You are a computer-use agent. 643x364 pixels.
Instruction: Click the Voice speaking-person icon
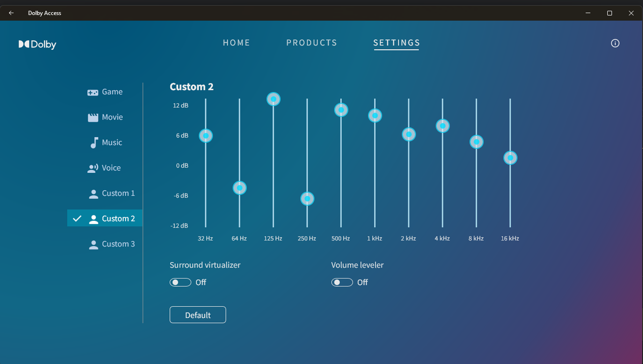pos(92,168)
